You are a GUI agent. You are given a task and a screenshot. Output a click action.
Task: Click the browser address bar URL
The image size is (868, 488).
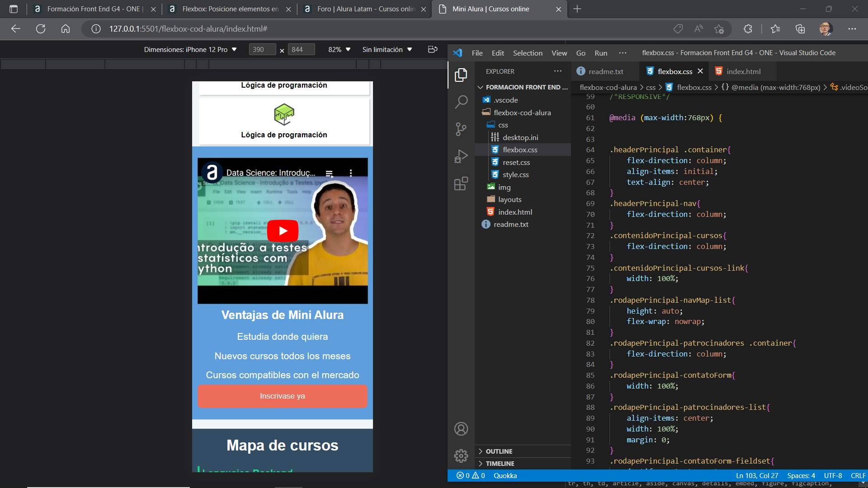pyautogui.click(x=189, y=29)
